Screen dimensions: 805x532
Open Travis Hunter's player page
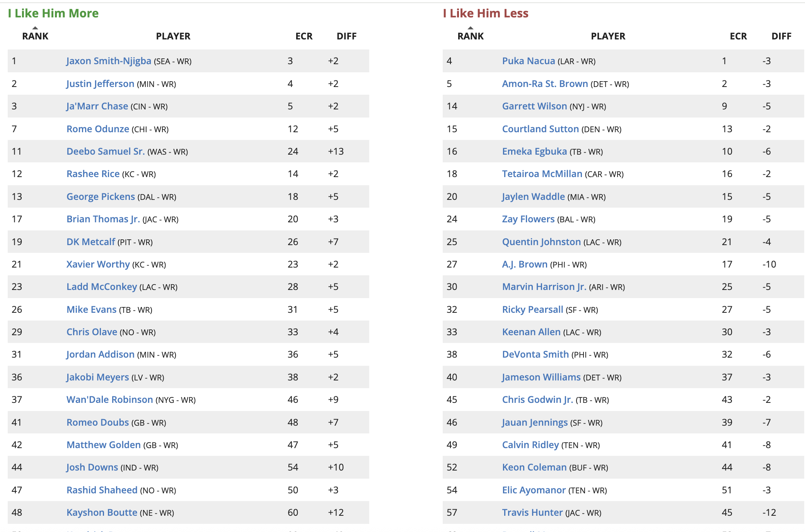[532, 513]
